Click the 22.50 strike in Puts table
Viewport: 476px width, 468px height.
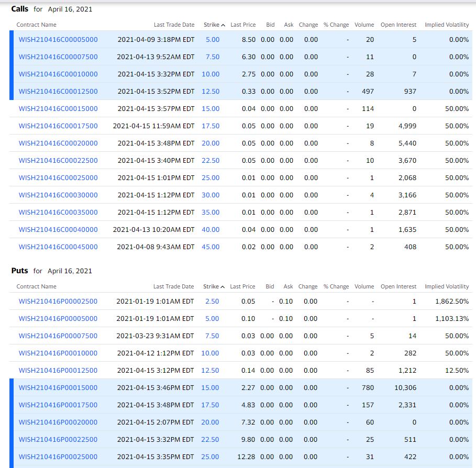point(211,439)
